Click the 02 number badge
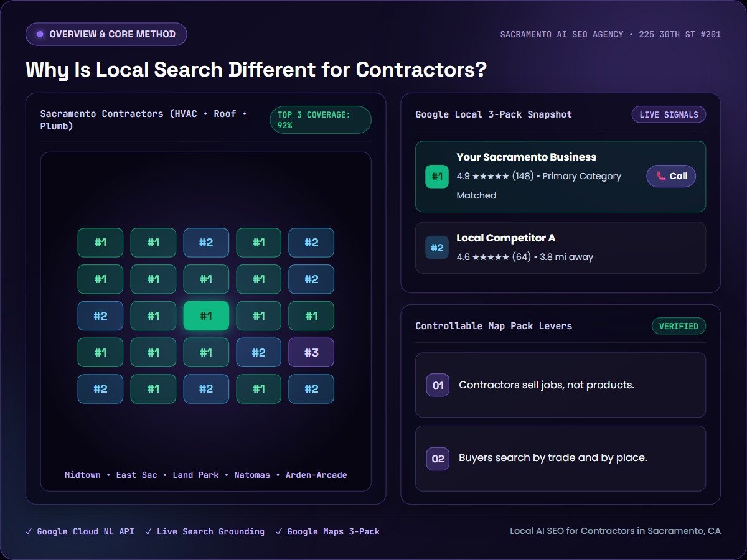This screenshot has width=747, height=560. click(438, 459)
